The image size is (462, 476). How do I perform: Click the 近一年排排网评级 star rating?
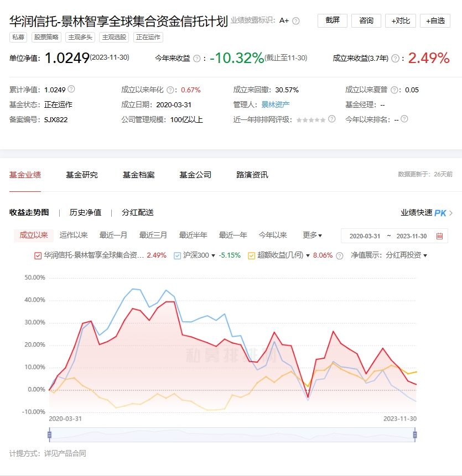pos(311,120)
